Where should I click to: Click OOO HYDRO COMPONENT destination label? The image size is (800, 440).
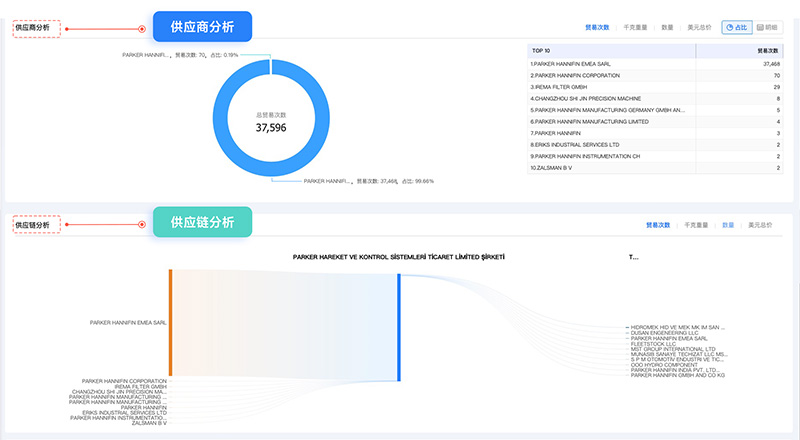664,365
